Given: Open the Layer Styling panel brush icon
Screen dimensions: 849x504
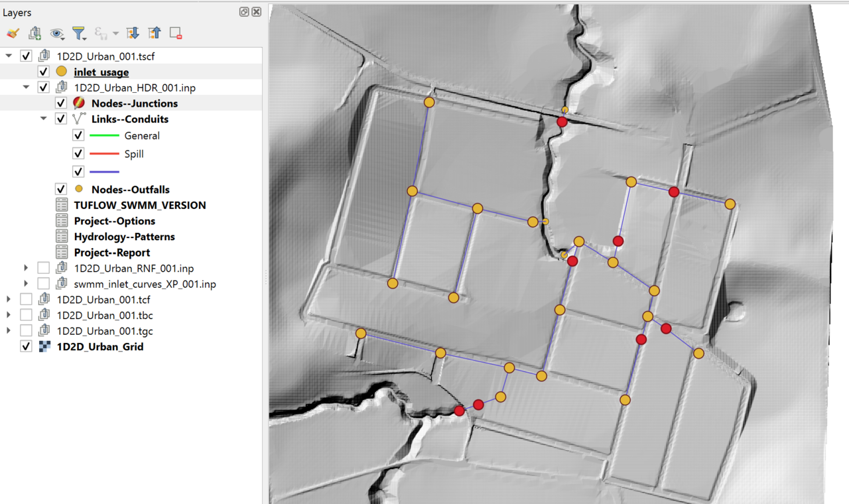Looking at the screenshot, I should pos(13,33).
